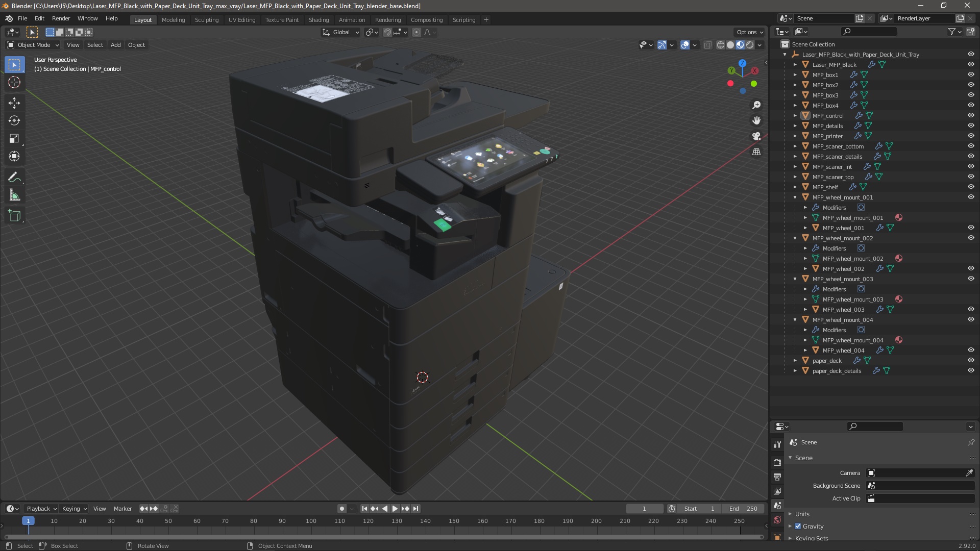Select the Transform tool
Image resolution: width=980 pixels, height=551 pixels.
[14, 156]
